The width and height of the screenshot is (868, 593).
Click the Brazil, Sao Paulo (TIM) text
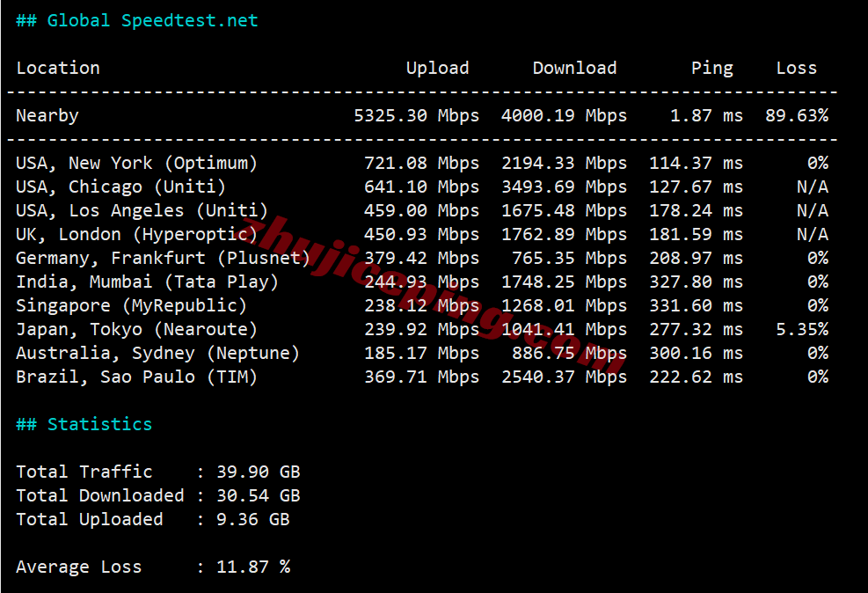click(136, 377)
